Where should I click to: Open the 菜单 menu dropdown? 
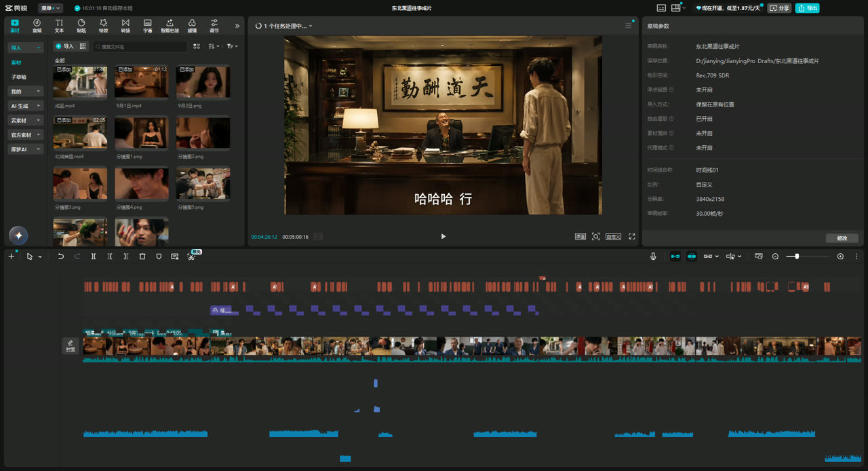click(50, 8)
